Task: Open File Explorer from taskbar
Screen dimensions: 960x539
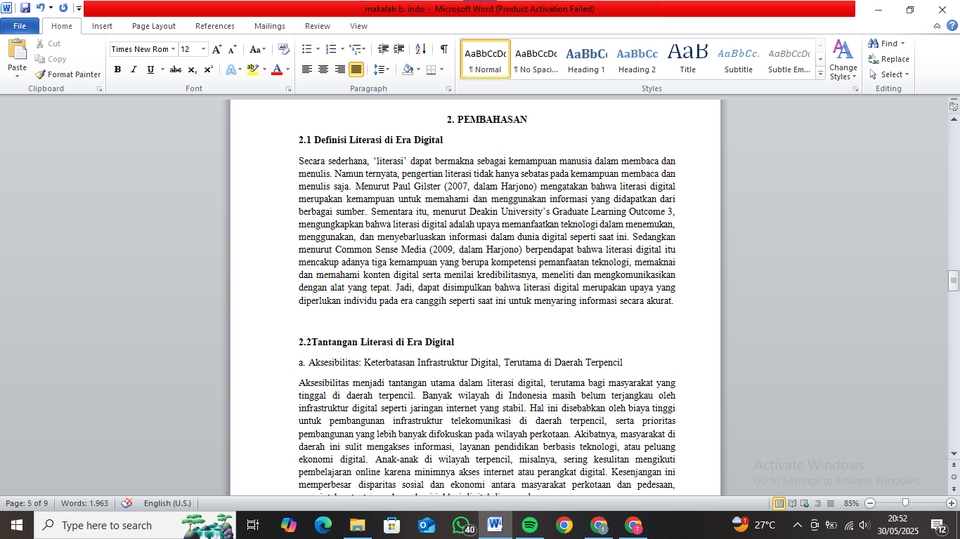Action: (358, 525)
